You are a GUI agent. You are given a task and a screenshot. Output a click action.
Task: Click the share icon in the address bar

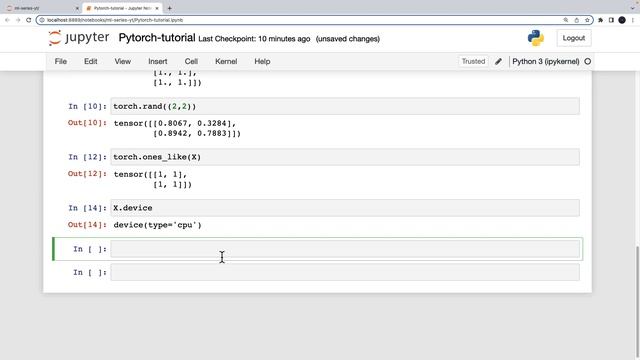coord(576,20)
